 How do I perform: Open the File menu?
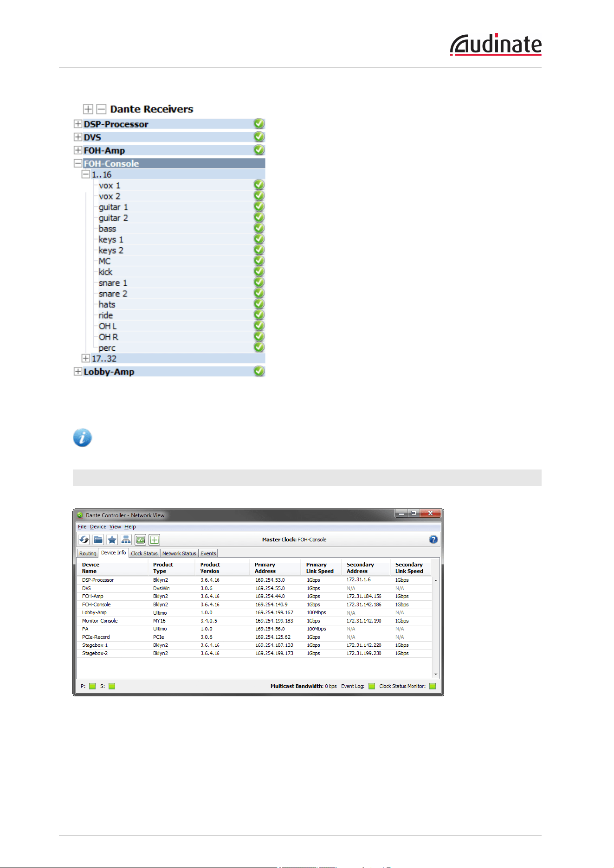click(x=82, y=527)
